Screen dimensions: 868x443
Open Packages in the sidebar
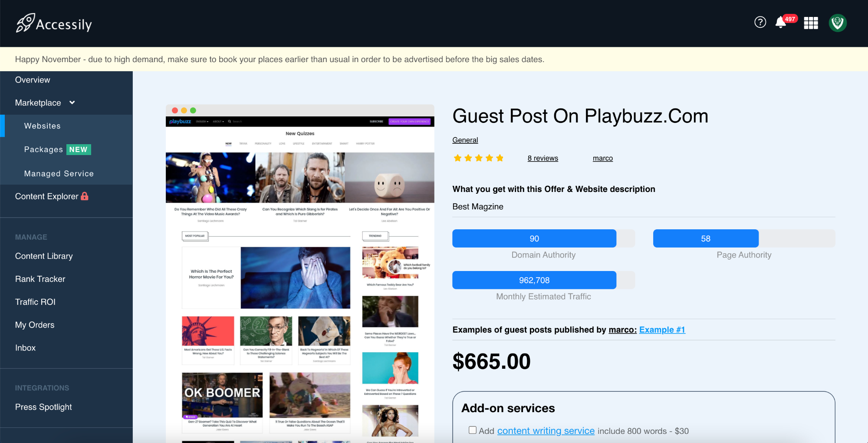pos(43,149)
